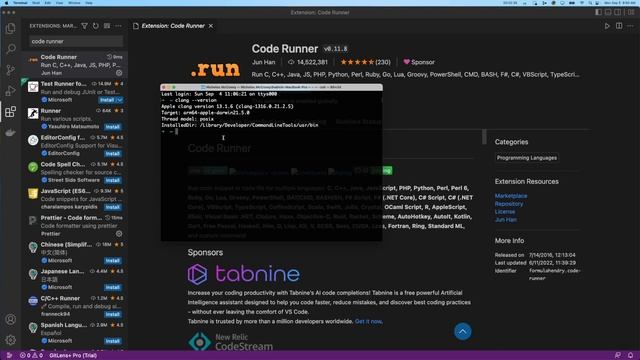640x360 pixels.
Task: Open the Search view in activity bar
Action: (x=11, y=49)
